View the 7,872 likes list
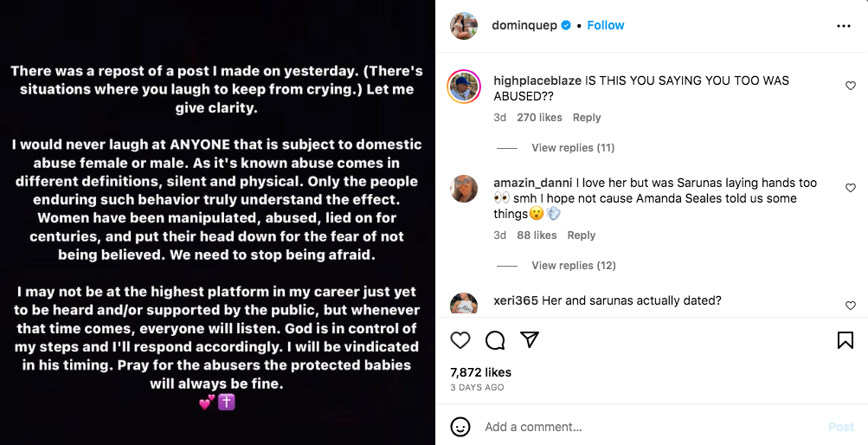This screenshot has width=868, height=445. tap(481, 372)
